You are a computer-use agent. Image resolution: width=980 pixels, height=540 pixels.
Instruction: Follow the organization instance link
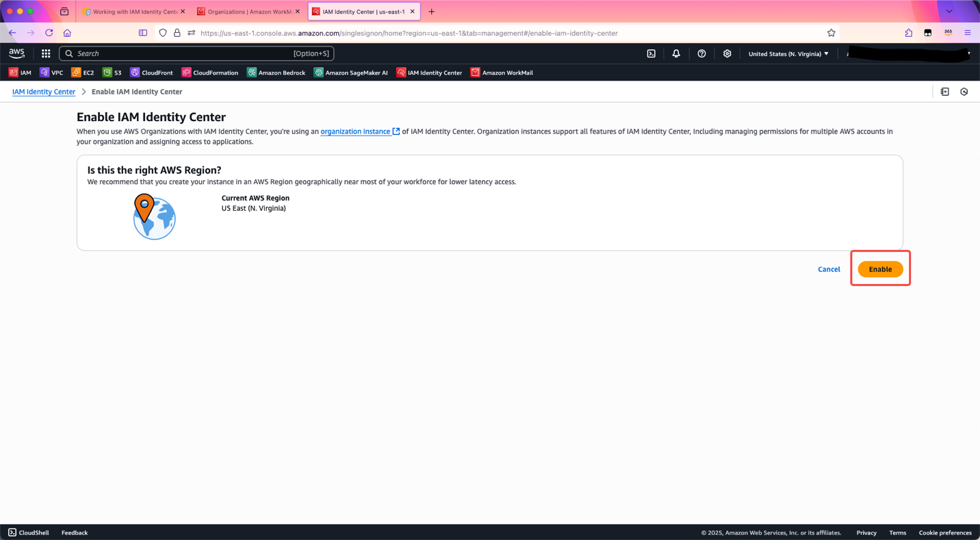coord(360,131)
